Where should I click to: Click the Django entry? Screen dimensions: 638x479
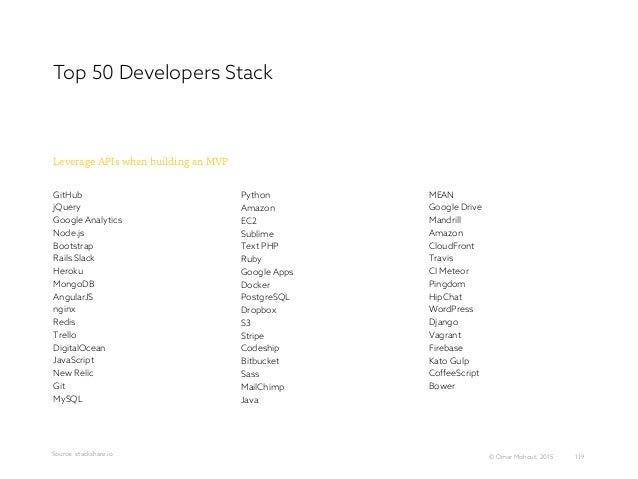[444, 322]
